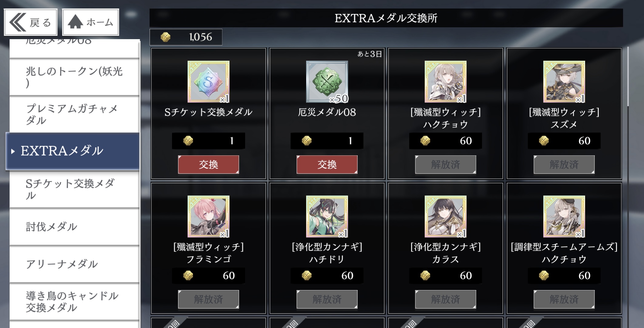Select the 調律型スチームアームズ ハクチョウ portrait
The image size is (644, 328).
(564, 216)
